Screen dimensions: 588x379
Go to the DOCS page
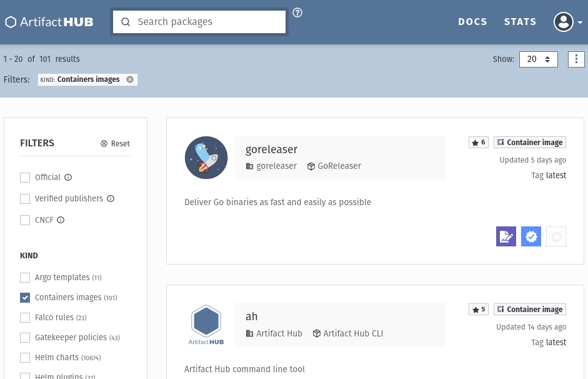472,22
